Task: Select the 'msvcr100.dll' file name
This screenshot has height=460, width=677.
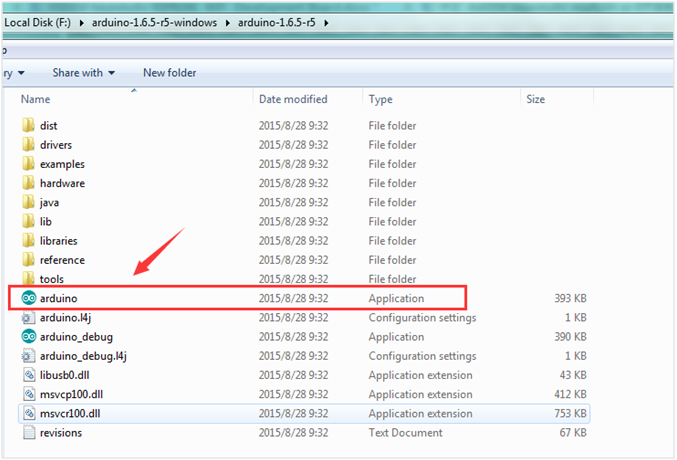Action: 70,413
